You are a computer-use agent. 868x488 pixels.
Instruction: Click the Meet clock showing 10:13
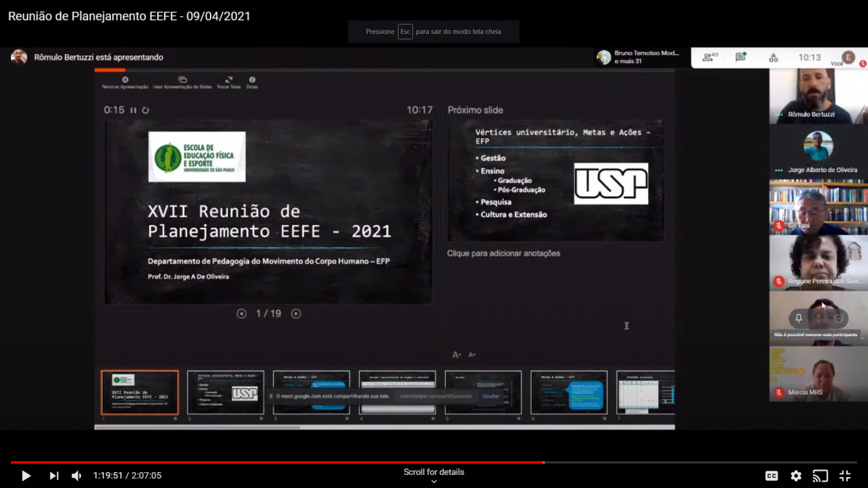(x=809, y=57)
